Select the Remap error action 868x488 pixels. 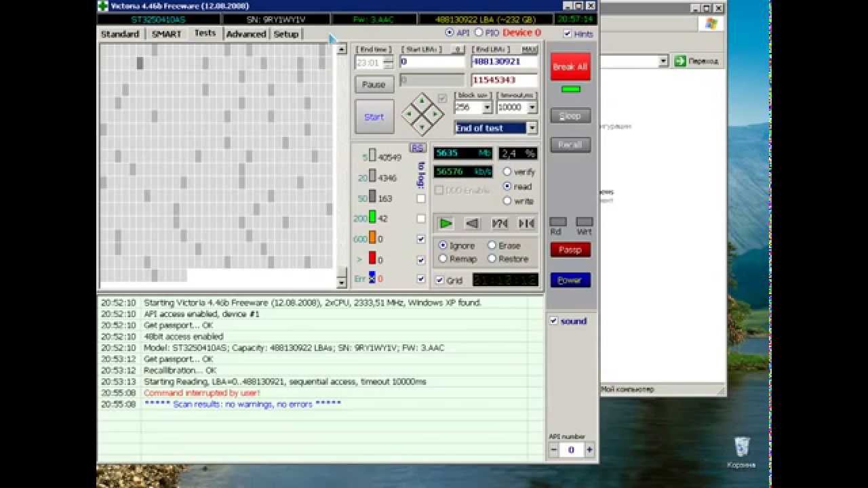pyautogui.click(x=443, y=259)
